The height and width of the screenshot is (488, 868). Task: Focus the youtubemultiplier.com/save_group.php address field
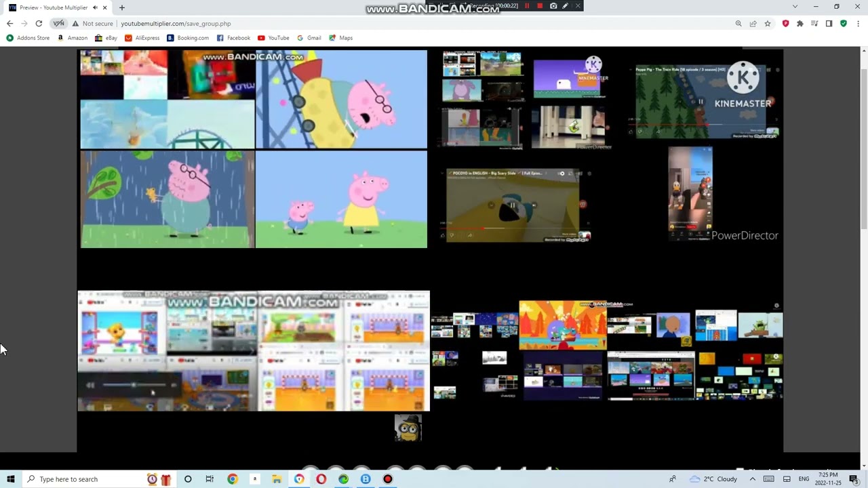pos(176,24)
